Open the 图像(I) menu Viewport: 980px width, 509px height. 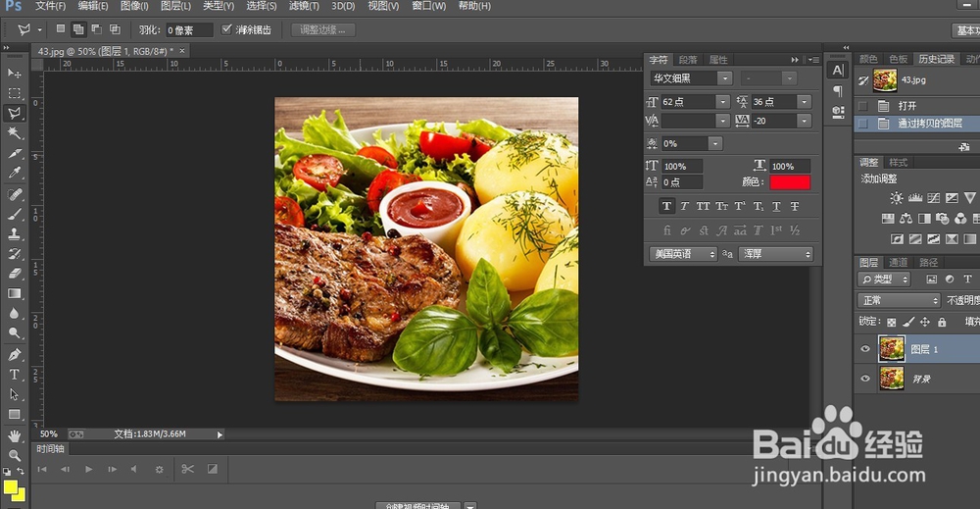click(x=133, y=6)
